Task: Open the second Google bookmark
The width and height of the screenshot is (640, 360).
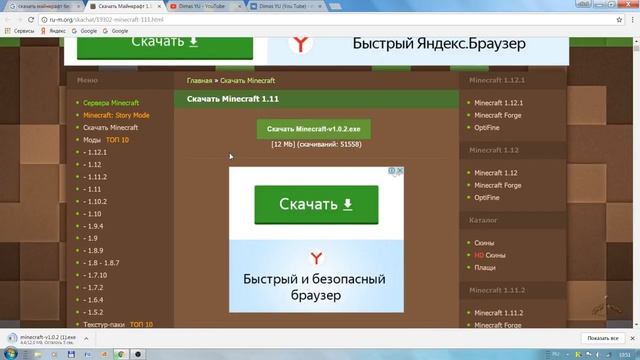Action: [x=116, y=31]
